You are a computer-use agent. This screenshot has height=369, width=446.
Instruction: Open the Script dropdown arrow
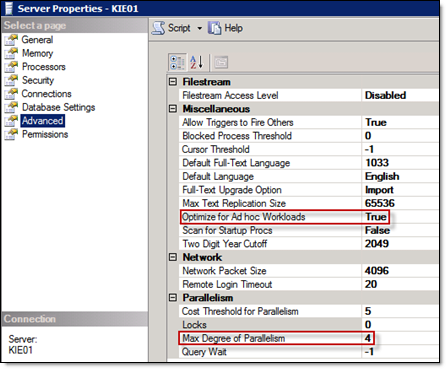(199, 28)
